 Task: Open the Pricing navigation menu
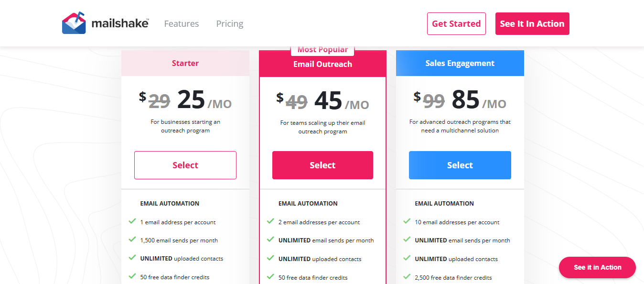click(230, 23)
